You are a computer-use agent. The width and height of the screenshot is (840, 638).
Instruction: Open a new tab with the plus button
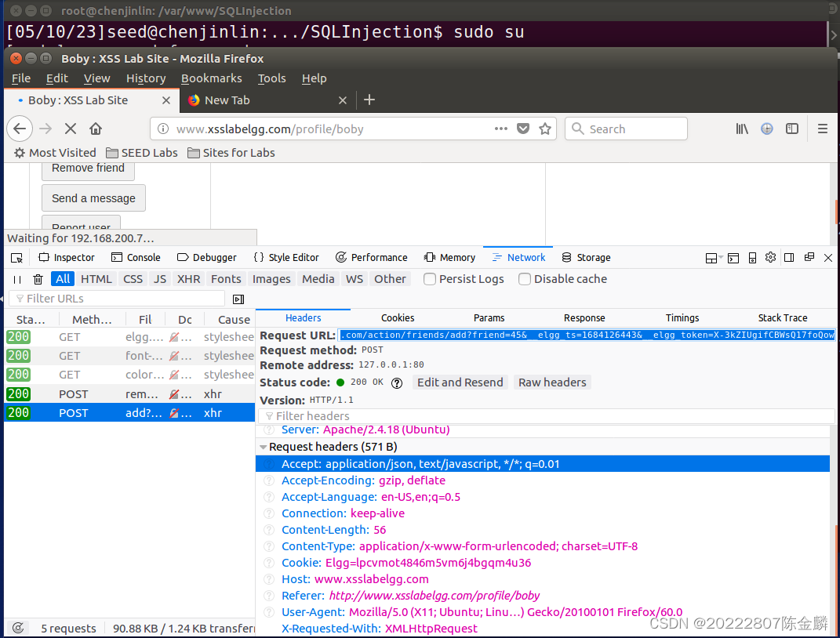[x=369, y=100]
